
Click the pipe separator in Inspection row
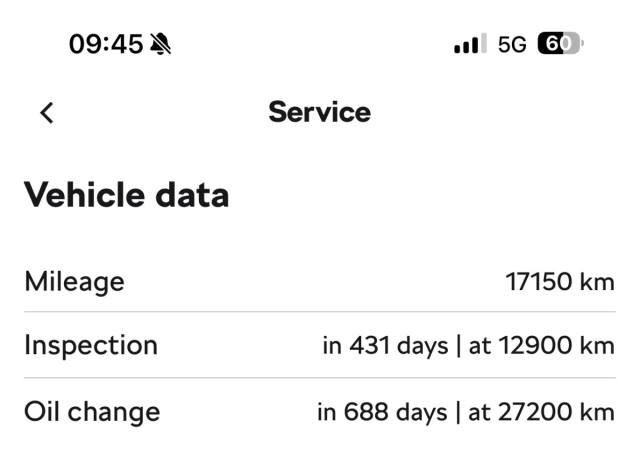tap(458, 346)
